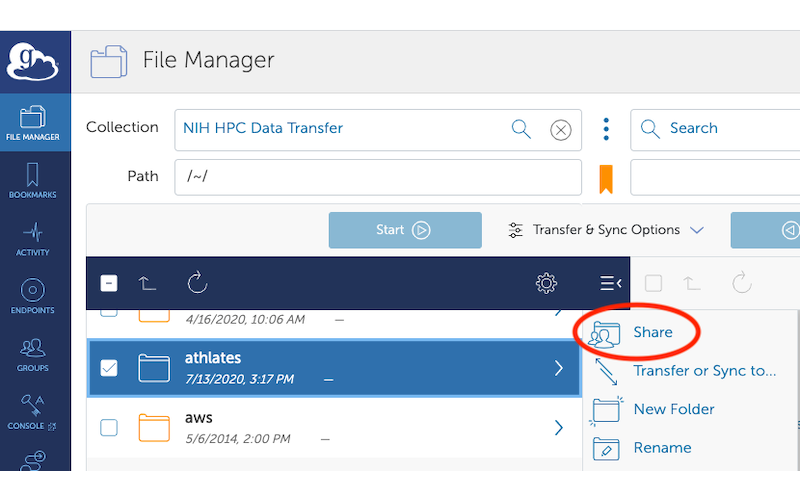Click the orange bookmark path icon

[605, 178]
